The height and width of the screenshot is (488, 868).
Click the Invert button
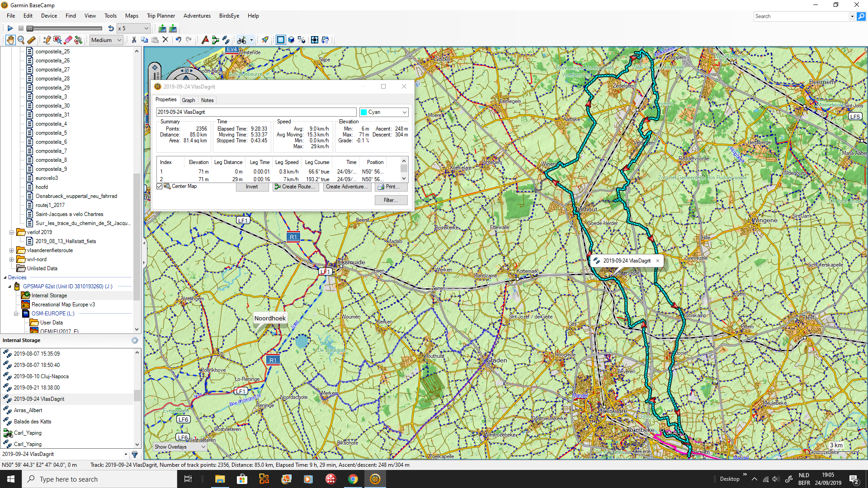point(252,187)
